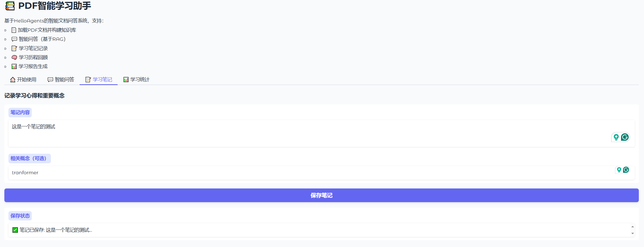Click the speech bubble icon on 智能问答 tab
The image size is (644, 247).
(x=50, y=79)
